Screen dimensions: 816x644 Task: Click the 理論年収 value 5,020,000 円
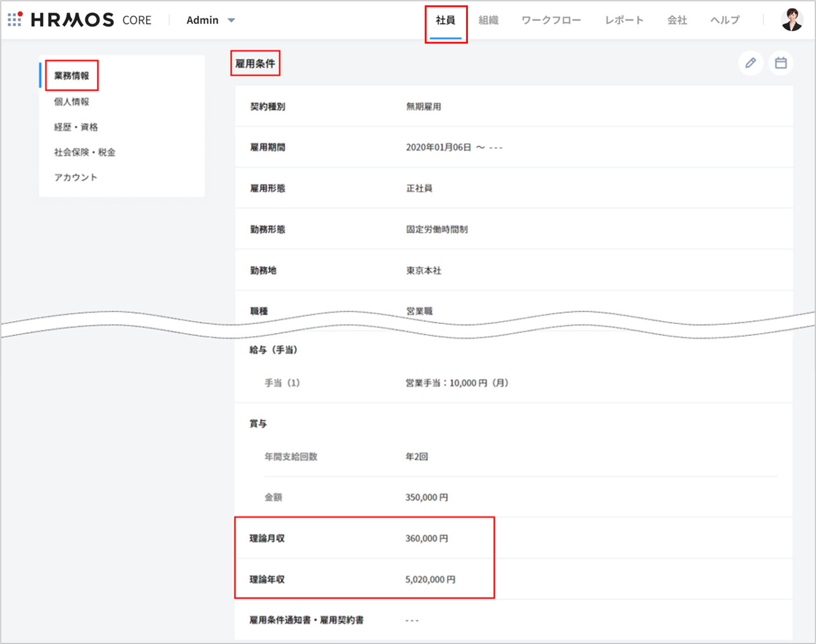pos(430,580)
